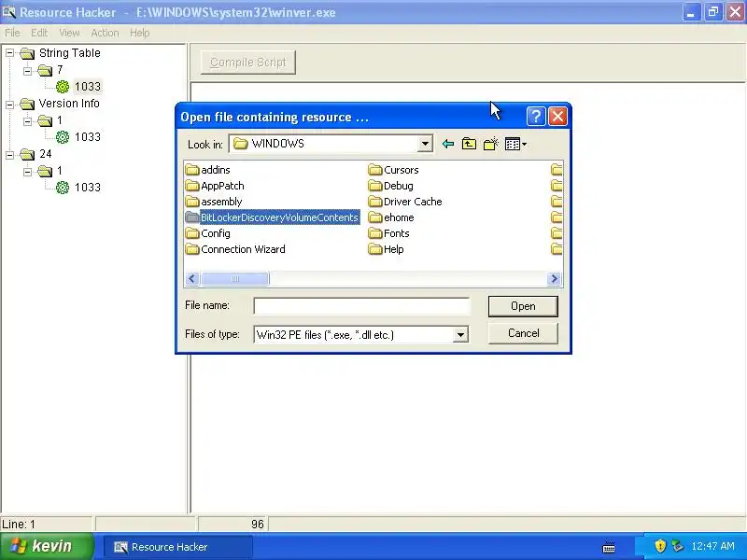Select the Debug folder

coord(390,186)
